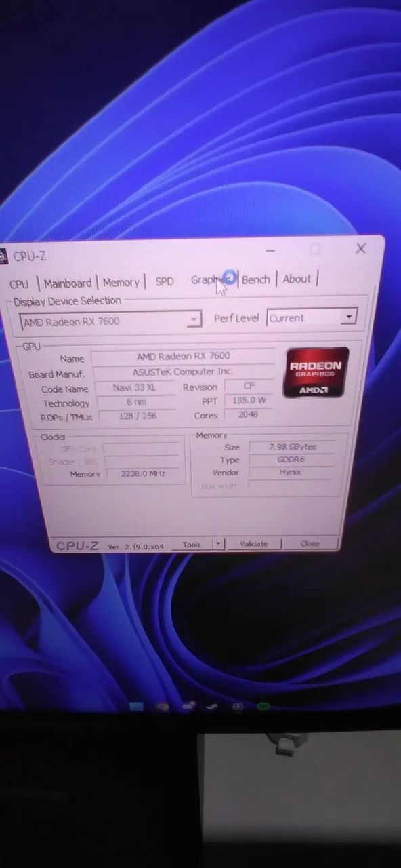Click the Radeon Graphics AMD logo

(x=317, y=372)
